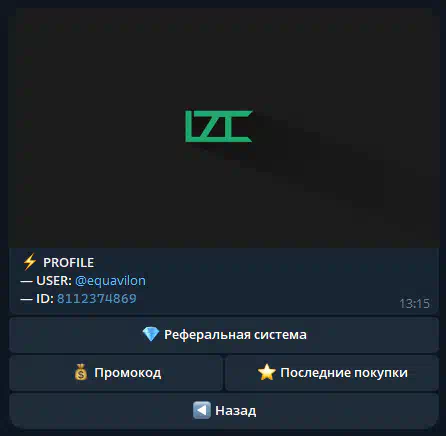
Task: Click the ID: label
Action: 45,298
